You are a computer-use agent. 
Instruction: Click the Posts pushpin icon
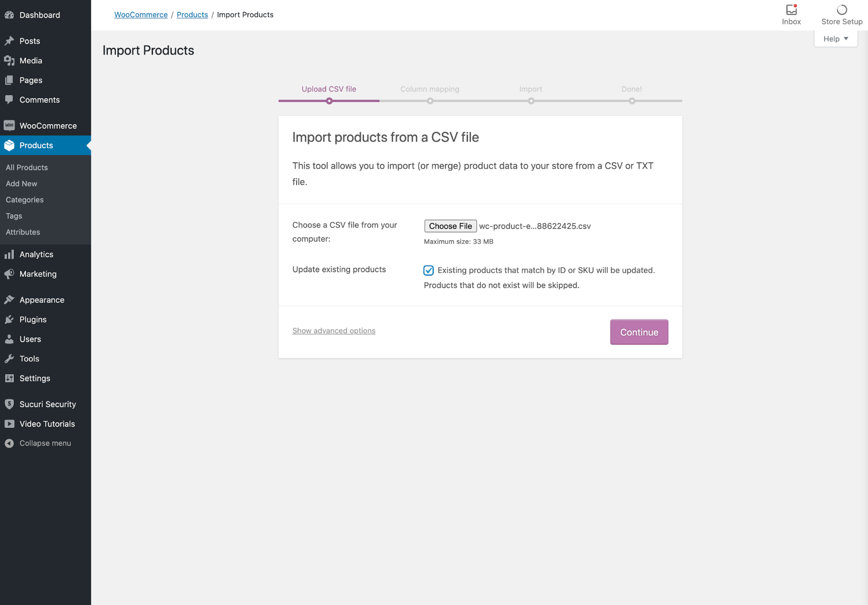pyautogui.click(x=9, y=41)
